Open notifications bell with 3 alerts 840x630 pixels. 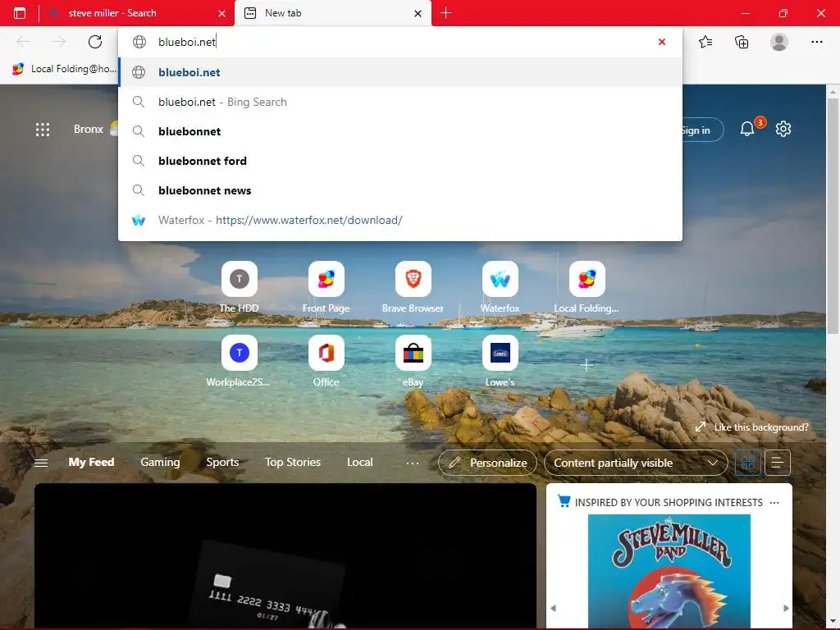(x=746, y=129)
